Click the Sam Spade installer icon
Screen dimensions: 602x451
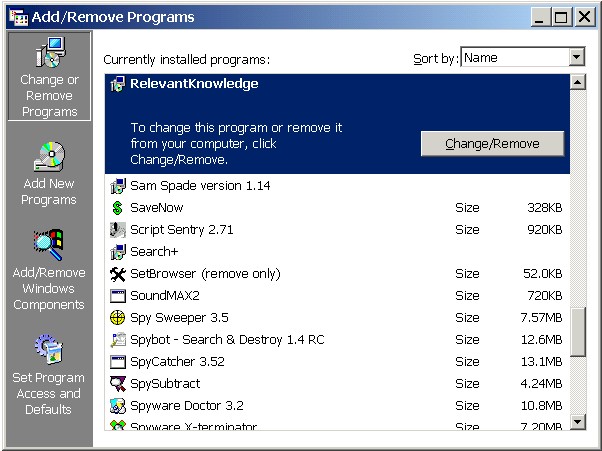[117, 186]
